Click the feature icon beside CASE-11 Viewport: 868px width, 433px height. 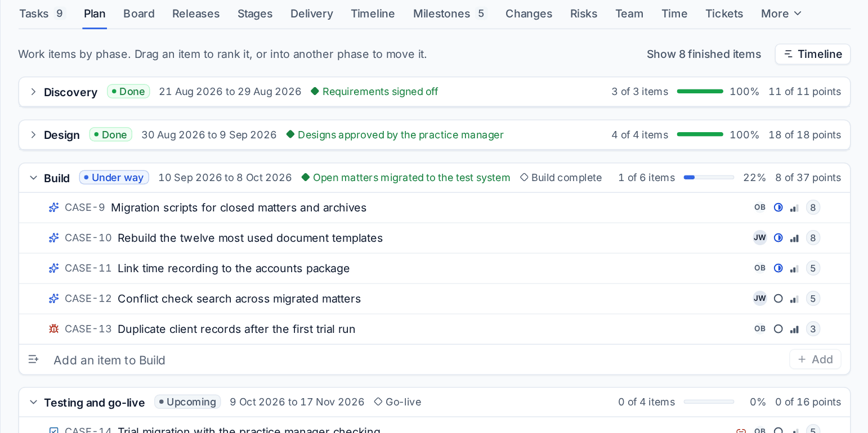click(x=54, y=268)
